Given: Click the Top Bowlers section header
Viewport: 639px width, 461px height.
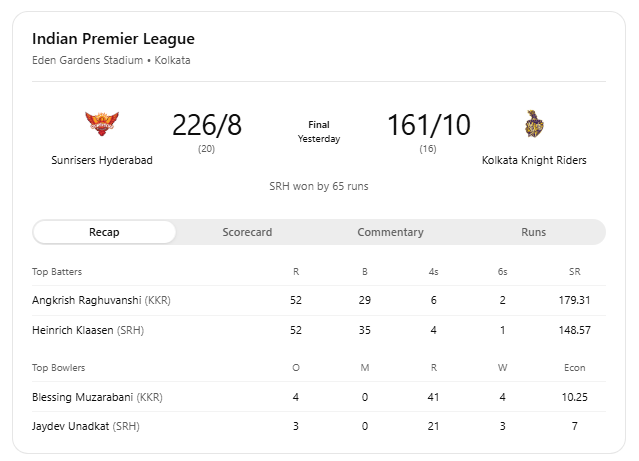Looking at the screenshot, I should [x=58, y=368].
